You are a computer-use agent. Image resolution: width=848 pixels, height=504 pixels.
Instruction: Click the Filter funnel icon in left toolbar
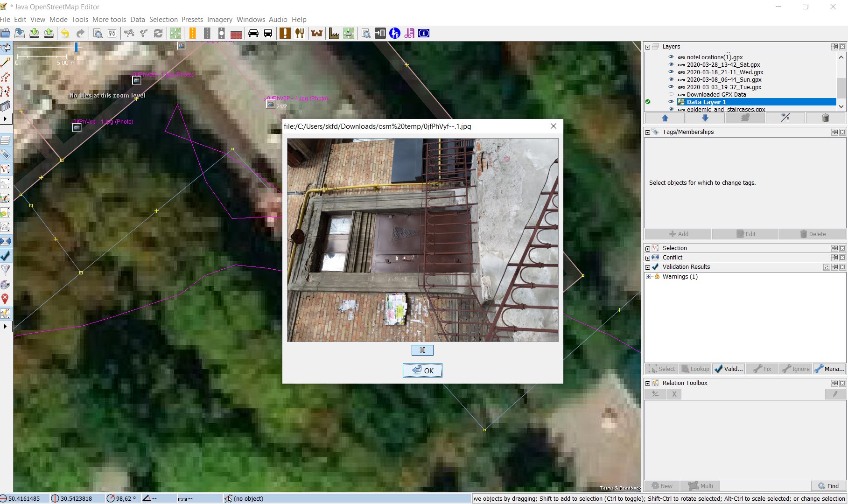pos(5,270)
